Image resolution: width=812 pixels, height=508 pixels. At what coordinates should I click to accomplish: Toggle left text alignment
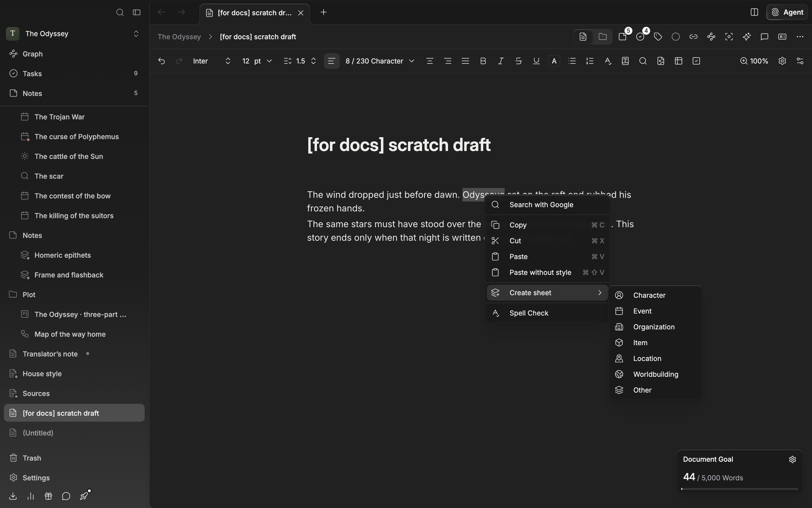pos(332,61)
